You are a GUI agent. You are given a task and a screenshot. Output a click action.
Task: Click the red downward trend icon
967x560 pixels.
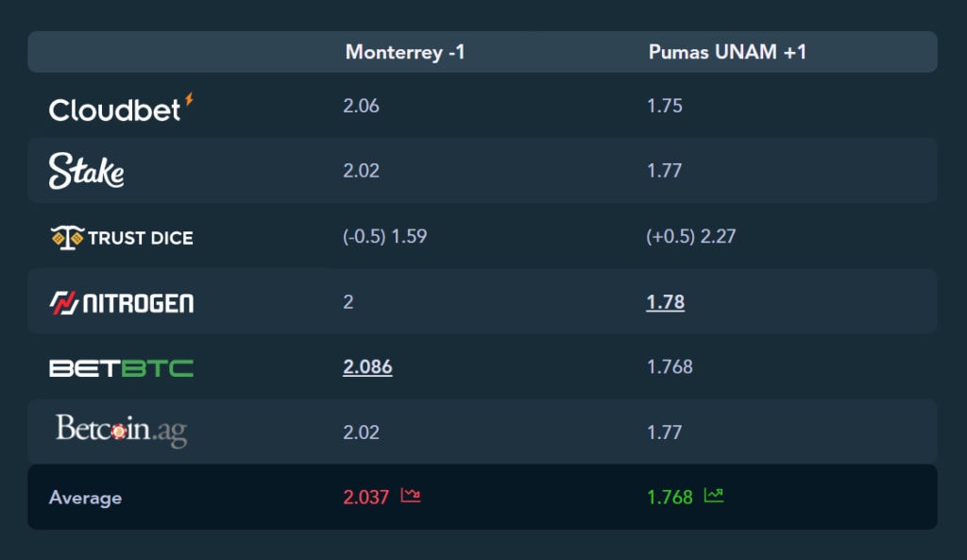[411, 495]
